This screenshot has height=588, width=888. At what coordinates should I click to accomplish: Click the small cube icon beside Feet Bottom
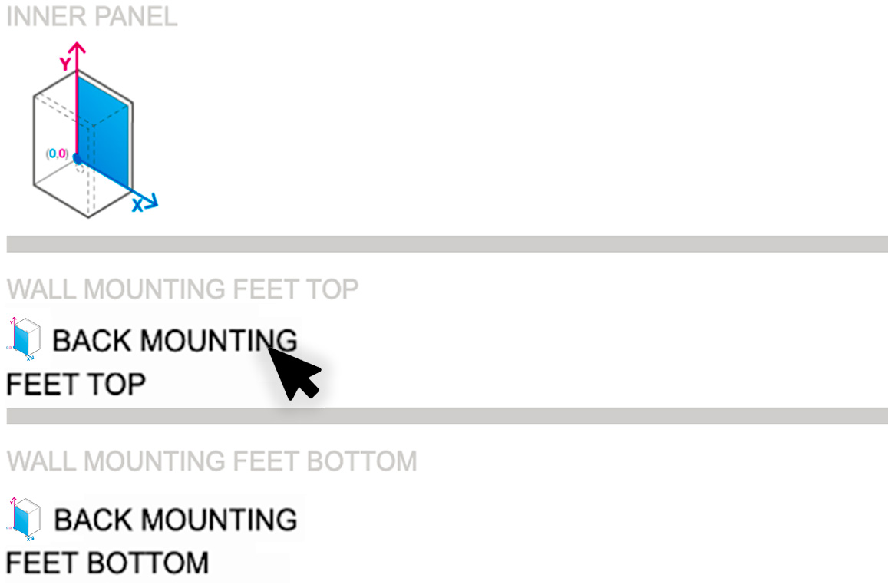pyautogui.click(x=25, y=517)
